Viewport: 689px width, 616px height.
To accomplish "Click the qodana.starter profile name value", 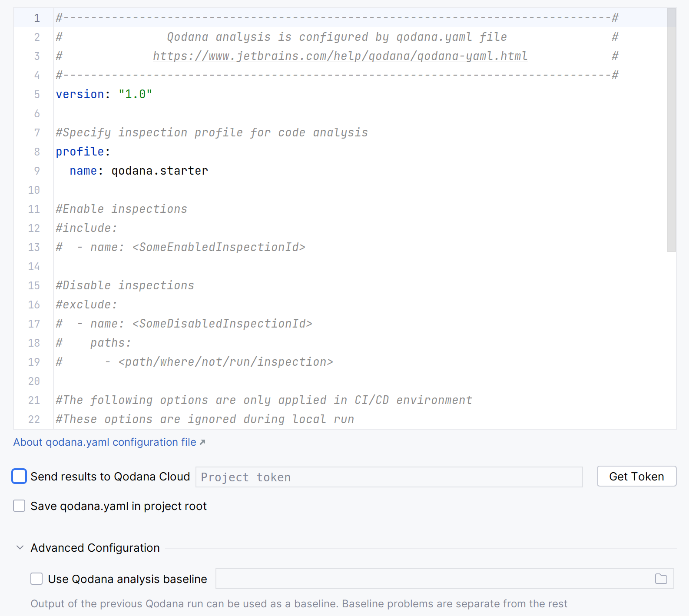I will [x=159, y=171].
